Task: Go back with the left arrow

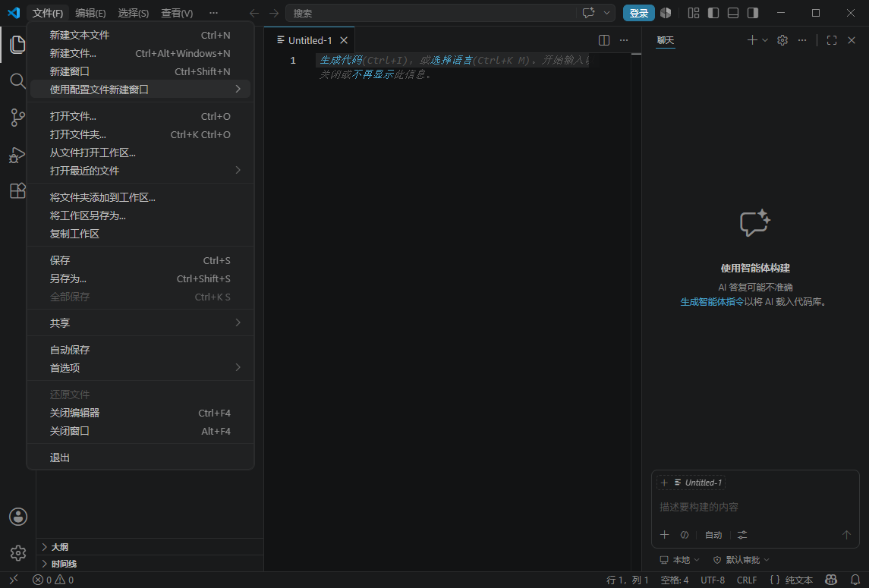Action: click(253, 13)
